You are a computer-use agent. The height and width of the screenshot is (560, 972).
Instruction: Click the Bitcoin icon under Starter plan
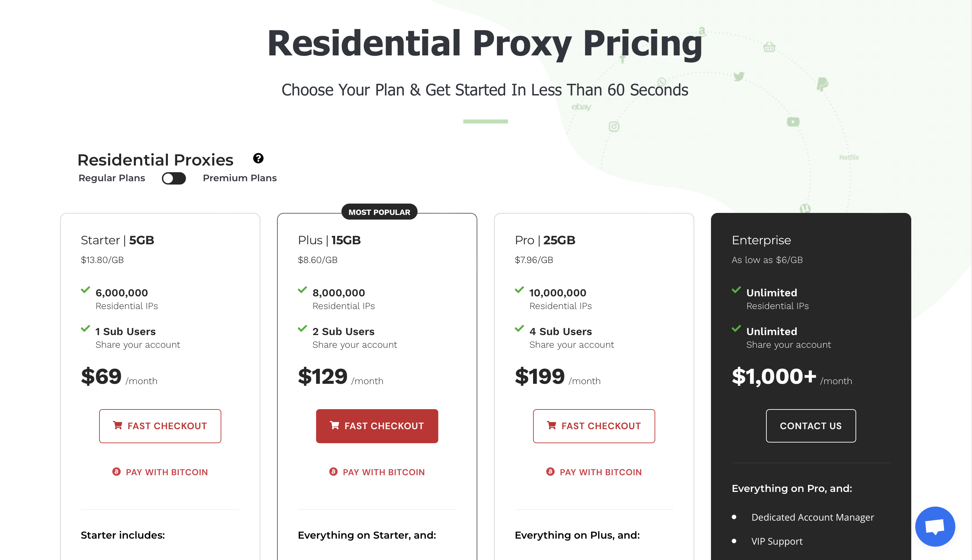click(x=116, y=472)
